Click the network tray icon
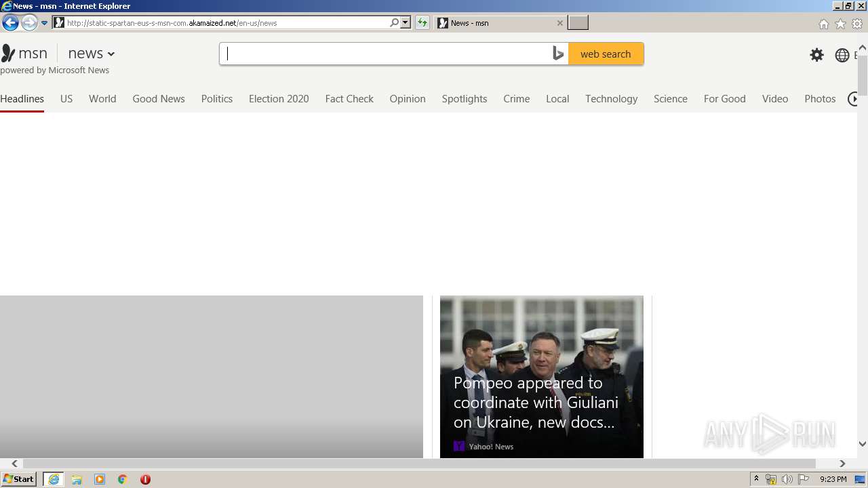 [771, 479]
